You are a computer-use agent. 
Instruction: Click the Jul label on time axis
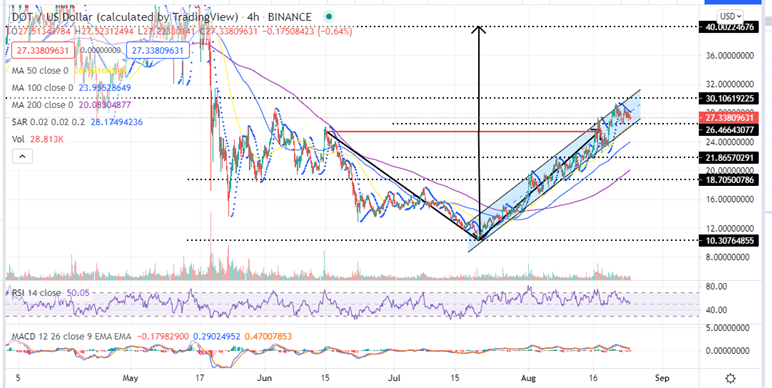pos(394,379)
